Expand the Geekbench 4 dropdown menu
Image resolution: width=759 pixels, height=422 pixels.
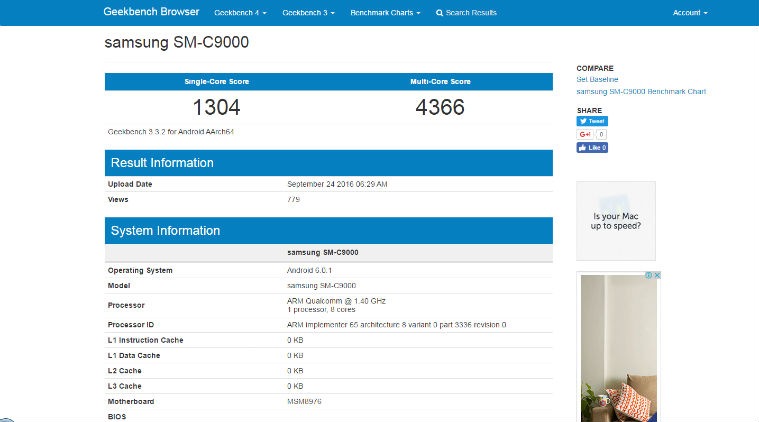coord(240,13)
